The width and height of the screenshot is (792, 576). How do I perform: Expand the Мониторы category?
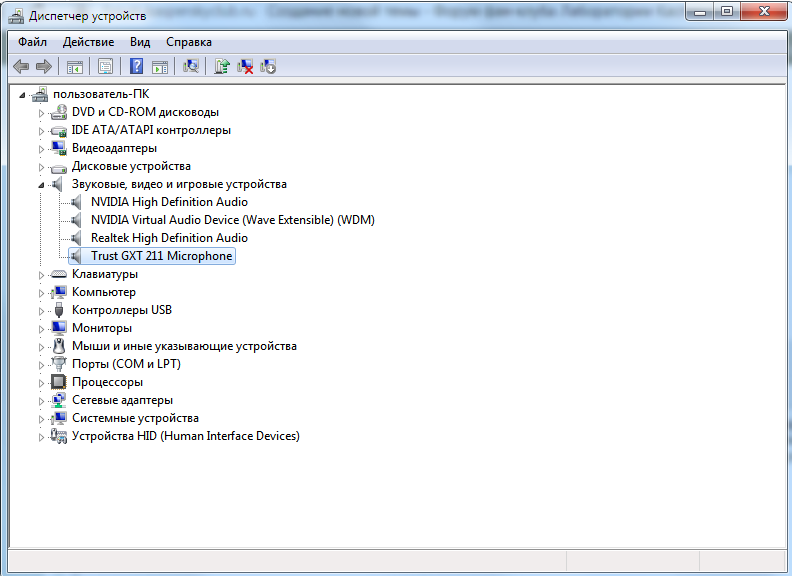(x=41, y=329)
